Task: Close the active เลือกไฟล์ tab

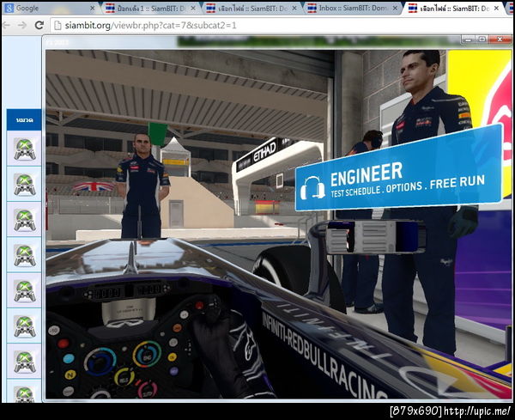Action: point(497,8)
